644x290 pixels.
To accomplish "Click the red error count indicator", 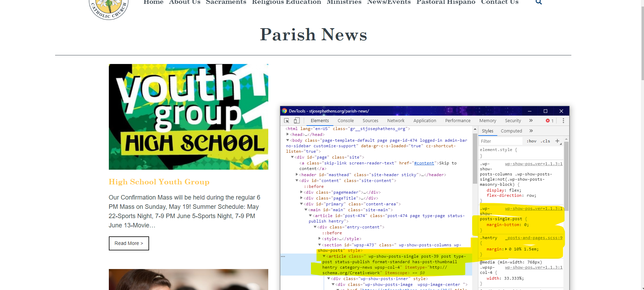I will click(549, 121).
